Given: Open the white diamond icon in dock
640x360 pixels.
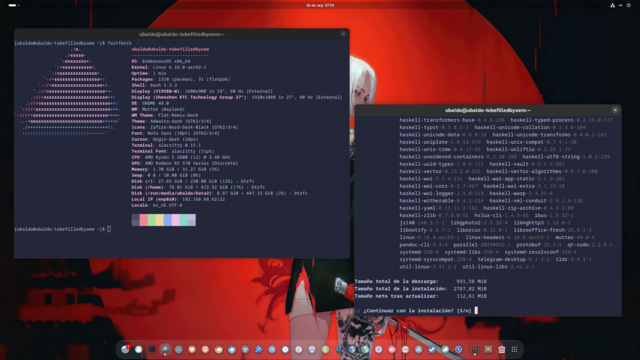Looking at the screenshot, I should tap(285, 349).
